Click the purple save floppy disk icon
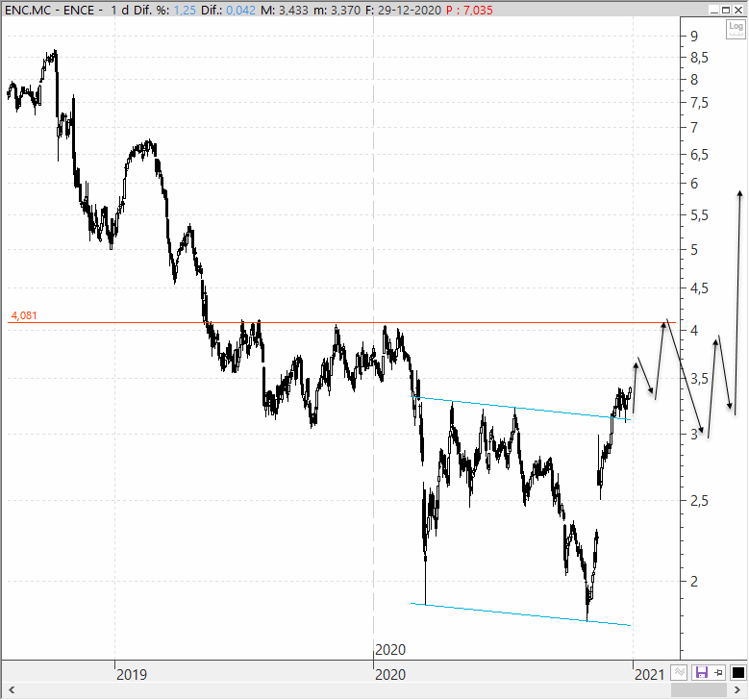 701,673
